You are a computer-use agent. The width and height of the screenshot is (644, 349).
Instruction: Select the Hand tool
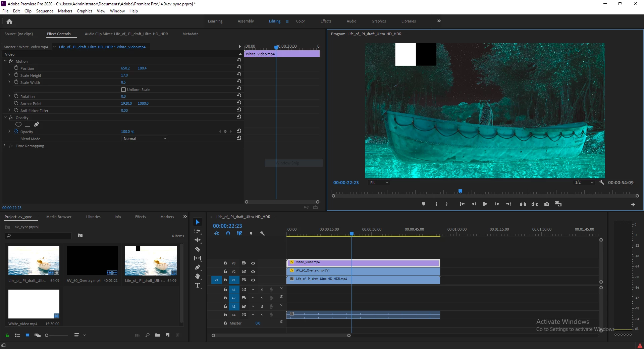coord(198,276)
